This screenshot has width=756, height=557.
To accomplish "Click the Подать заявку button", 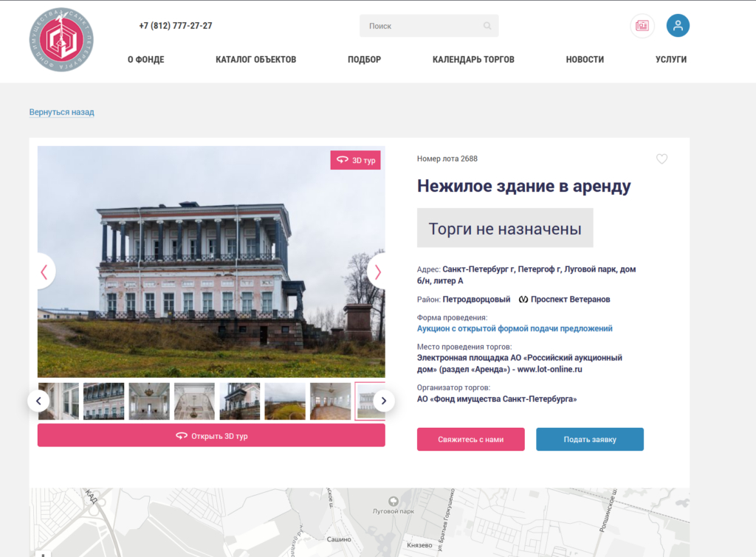I will coord(590,440).
